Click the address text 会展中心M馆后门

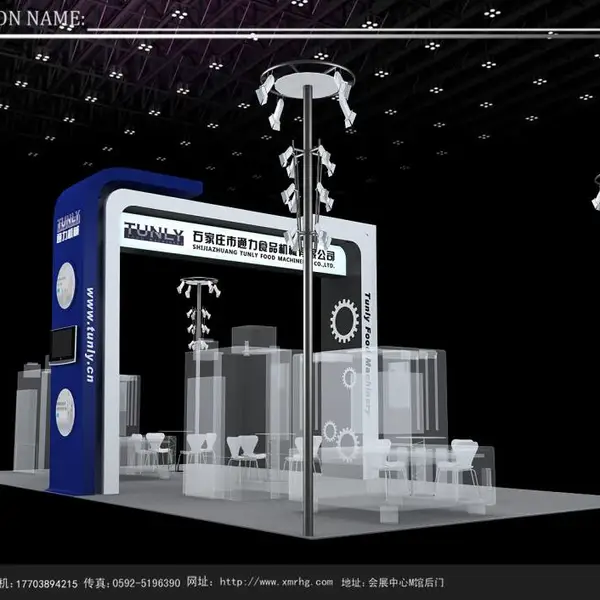(x=406, y=582)
